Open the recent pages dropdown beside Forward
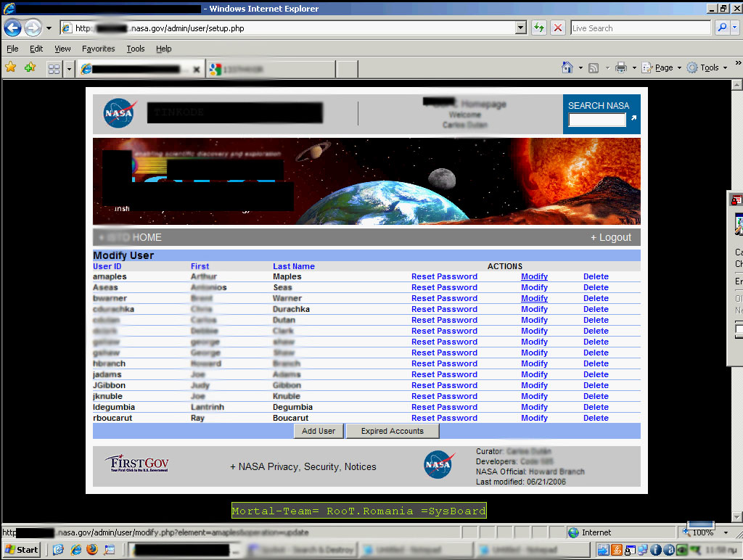743x560 pixels. pyautogui.click(x=49, y=28)
